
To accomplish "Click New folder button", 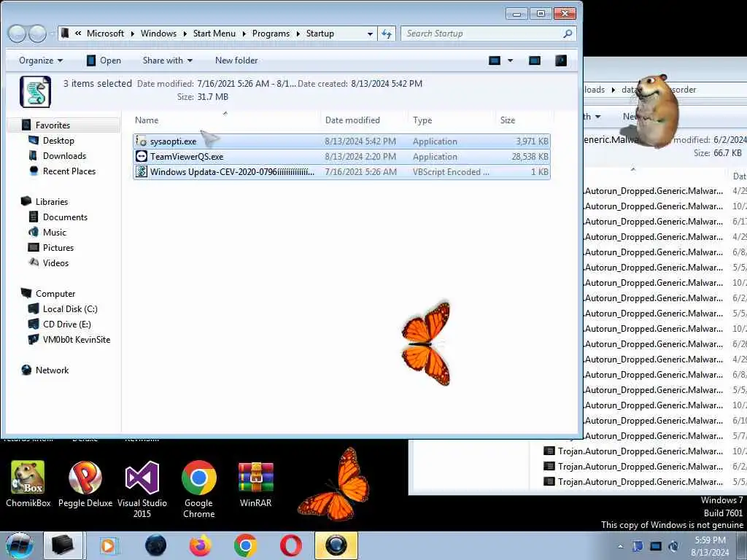I will pos(236,61).
